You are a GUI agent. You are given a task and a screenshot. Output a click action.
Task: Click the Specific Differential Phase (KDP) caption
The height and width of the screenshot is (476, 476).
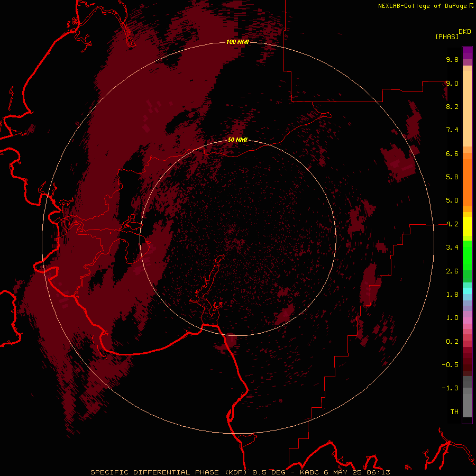pyautogui.click(x=170, y=472)
